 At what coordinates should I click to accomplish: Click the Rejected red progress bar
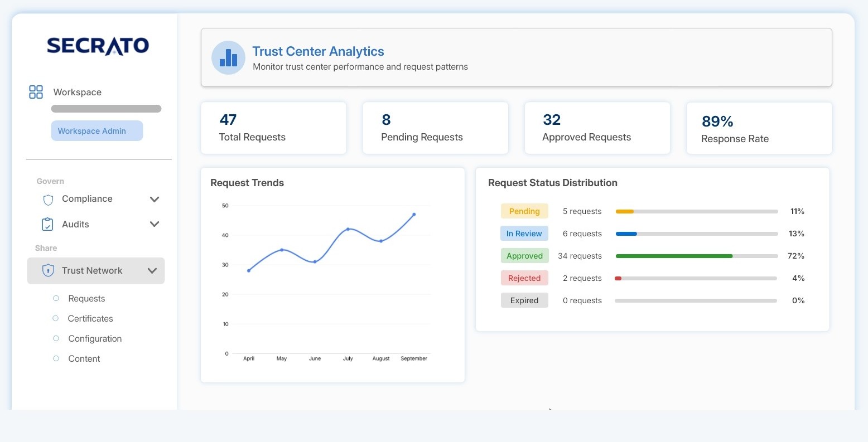pyautogui.click(x=618, y=278)
